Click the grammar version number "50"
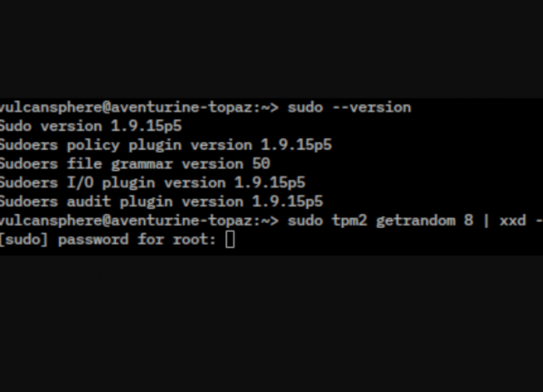This screenshot has width=543, height=392. [x=261, y=164]
